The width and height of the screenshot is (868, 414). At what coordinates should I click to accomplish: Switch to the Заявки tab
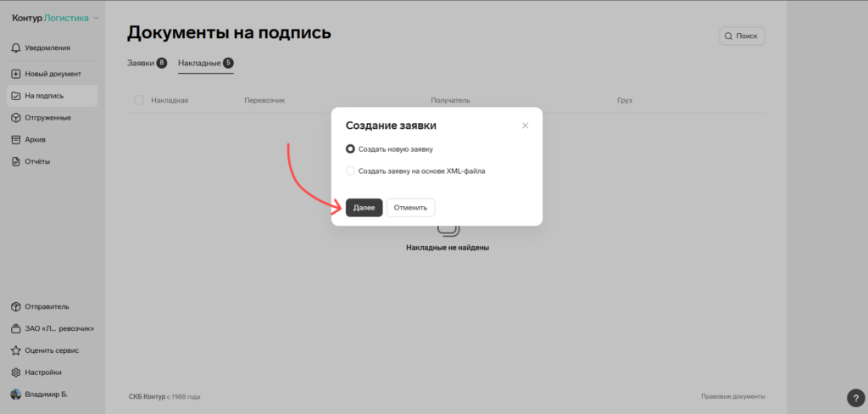[147, 63]
